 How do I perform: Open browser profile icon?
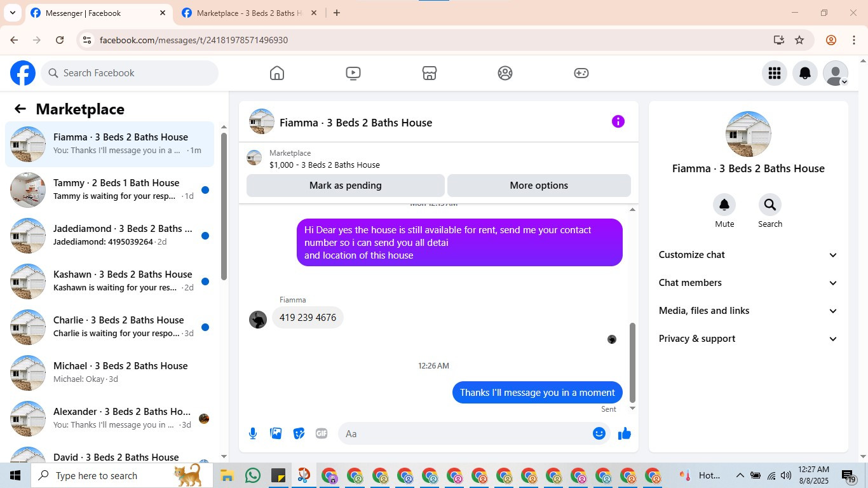pos(831,40)
